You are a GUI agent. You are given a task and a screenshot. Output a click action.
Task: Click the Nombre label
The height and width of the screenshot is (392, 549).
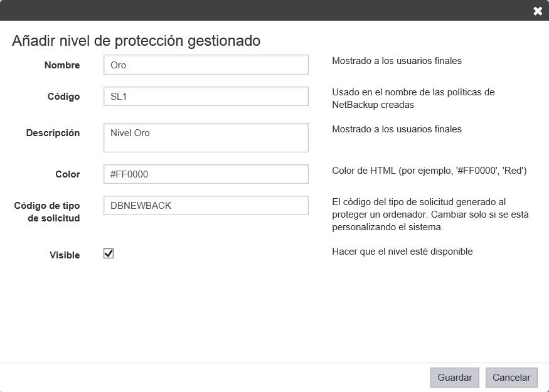click(x=62, y=65)
